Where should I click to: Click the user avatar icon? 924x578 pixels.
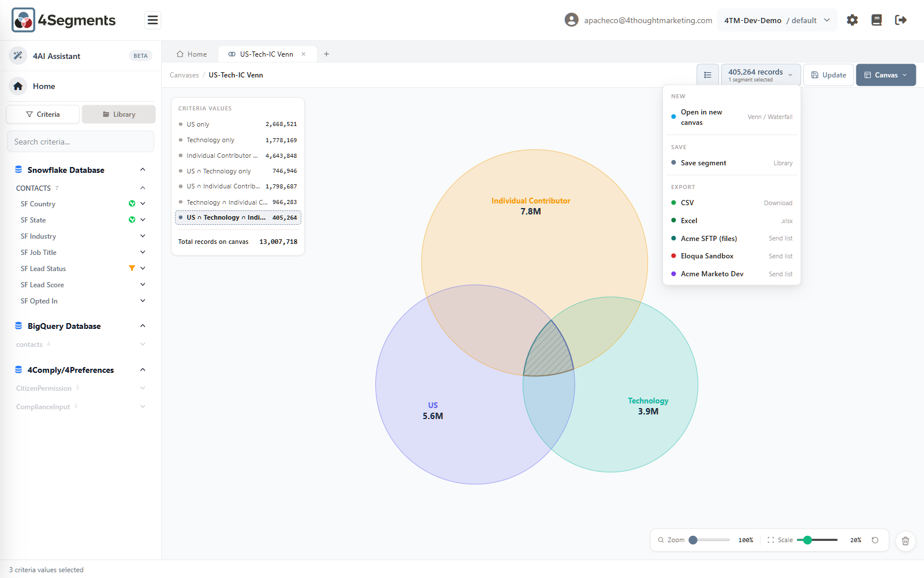[x=571, y=20]
